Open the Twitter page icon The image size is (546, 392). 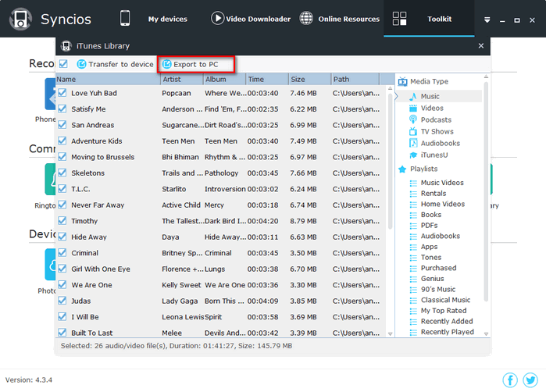point(530,380)
